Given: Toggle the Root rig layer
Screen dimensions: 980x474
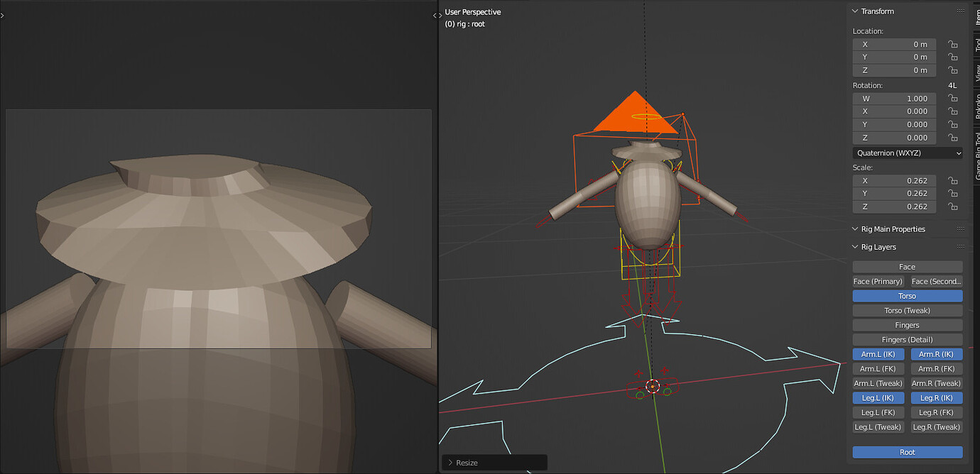Looking at the screenshot, I should coord(908,452).
